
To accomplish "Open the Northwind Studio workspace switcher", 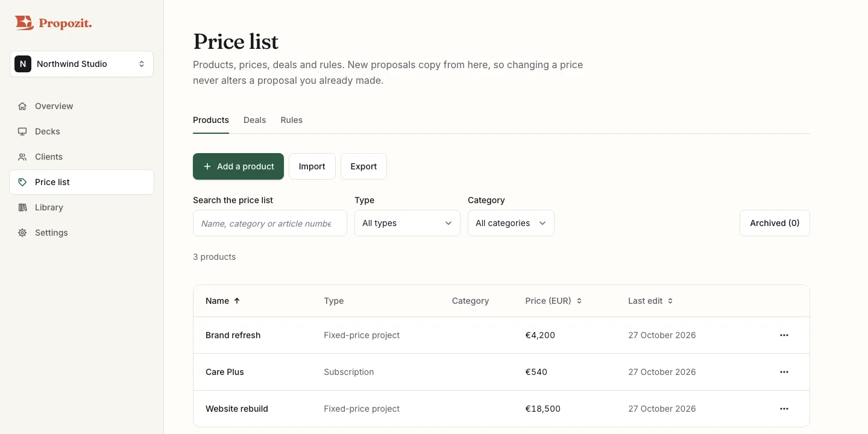I will point(81,64).
